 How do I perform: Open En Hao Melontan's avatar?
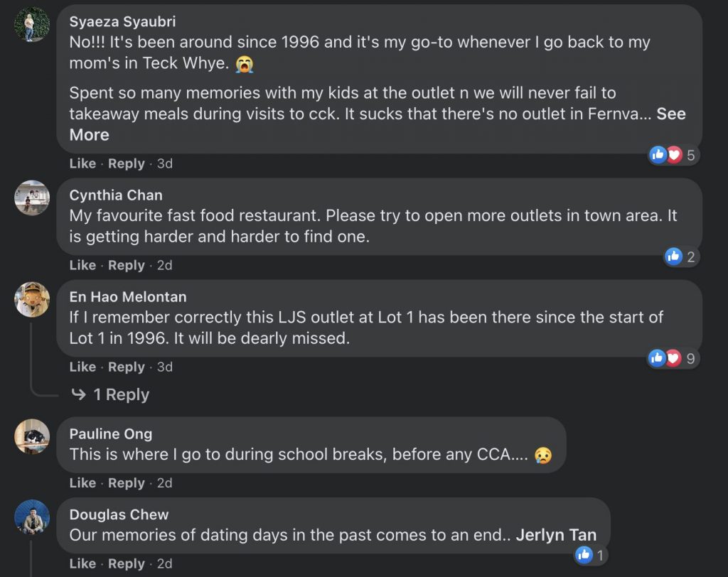point(32,299)
